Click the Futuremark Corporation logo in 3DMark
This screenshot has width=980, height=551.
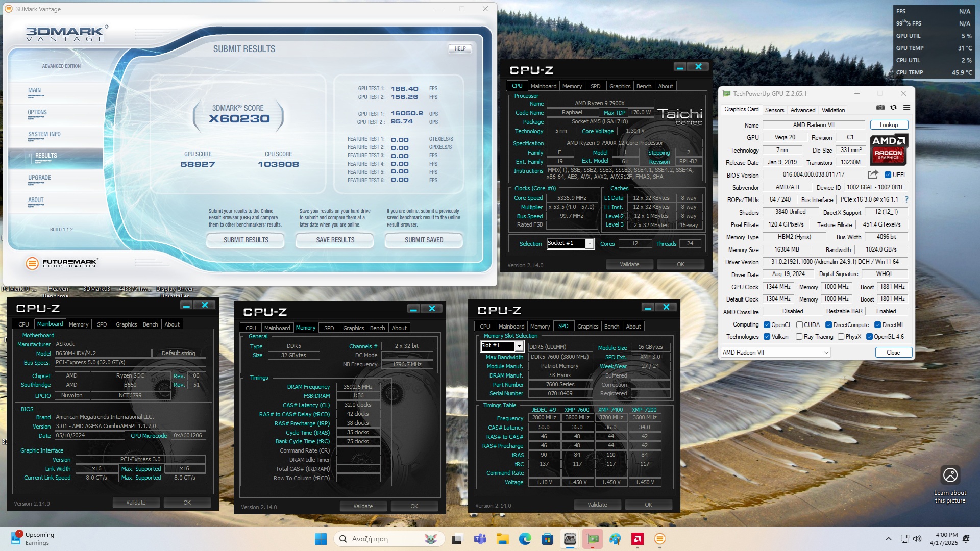point(62,263)
